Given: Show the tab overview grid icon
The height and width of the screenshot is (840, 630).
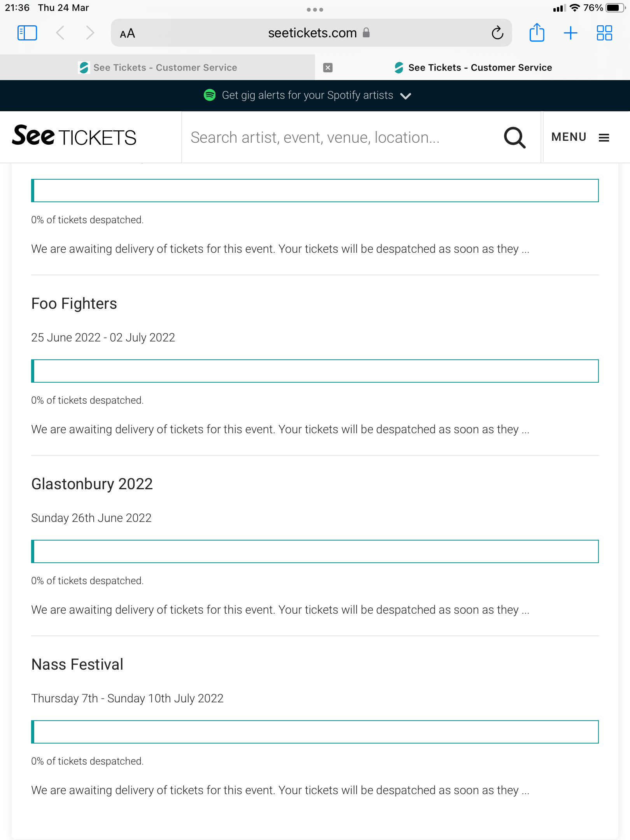Looking at the screenshot, I should click(604, 33).
